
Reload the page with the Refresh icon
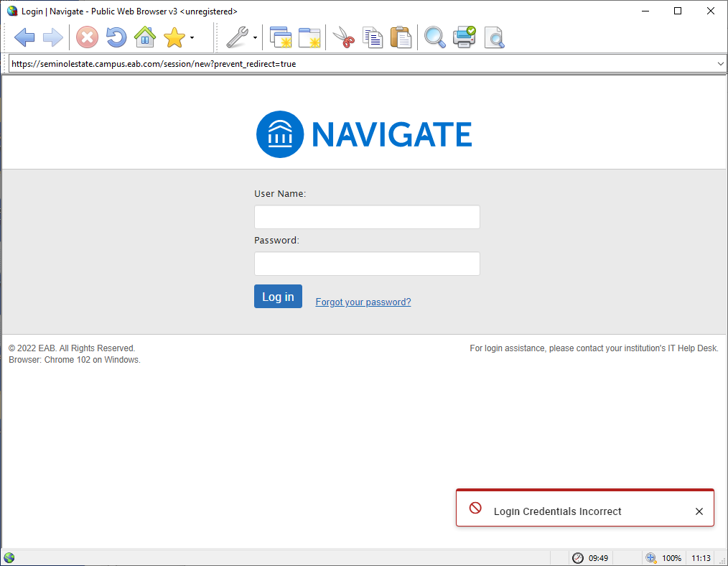click(x=116, y=37)
